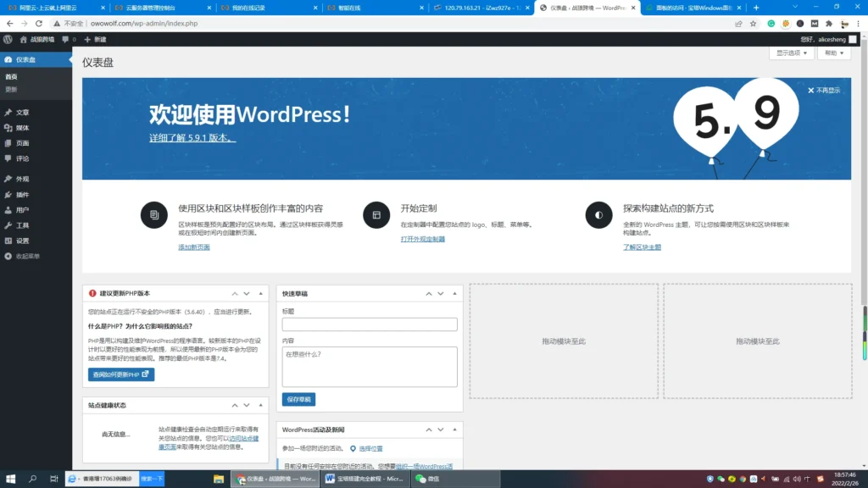Screen dimensions: 868x488
Task: Expand the 帮助 dropdown
Action: [834, 53]
